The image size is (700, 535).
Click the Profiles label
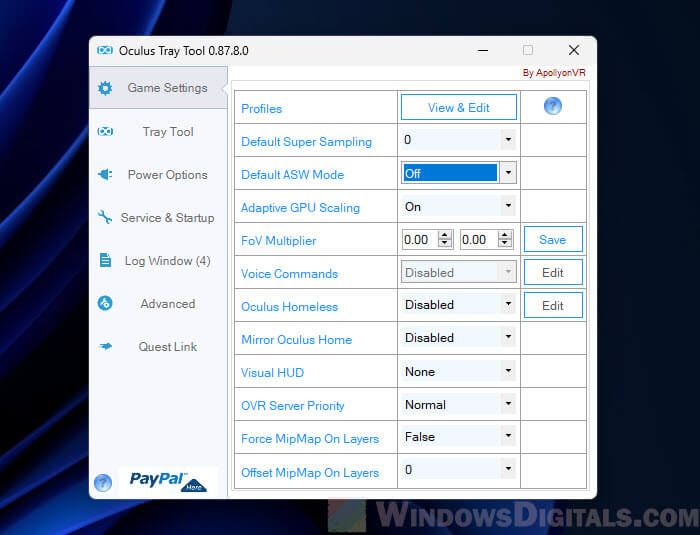tap(262, 109)
